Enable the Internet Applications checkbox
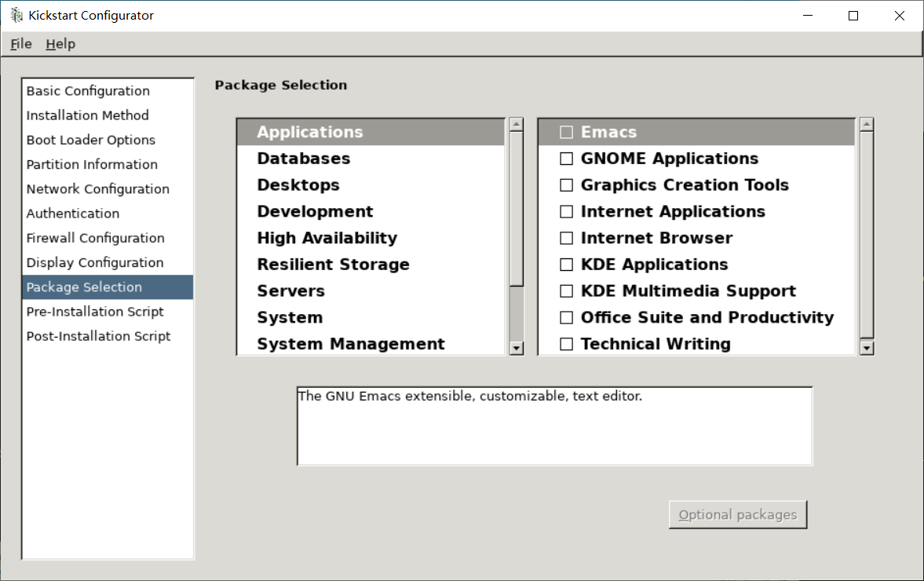The height and width of the screenshot is (581, 924). click(x=566, y=211)
